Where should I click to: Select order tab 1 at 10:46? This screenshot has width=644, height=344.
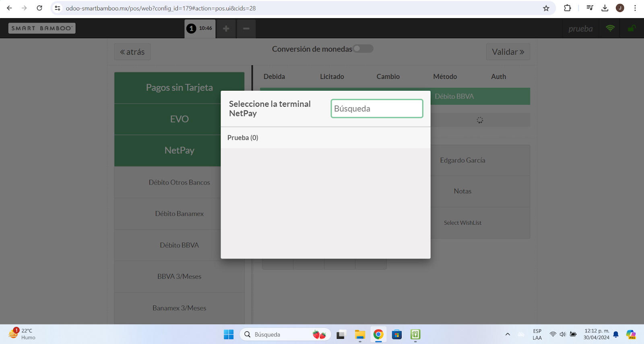pos(200,29)
